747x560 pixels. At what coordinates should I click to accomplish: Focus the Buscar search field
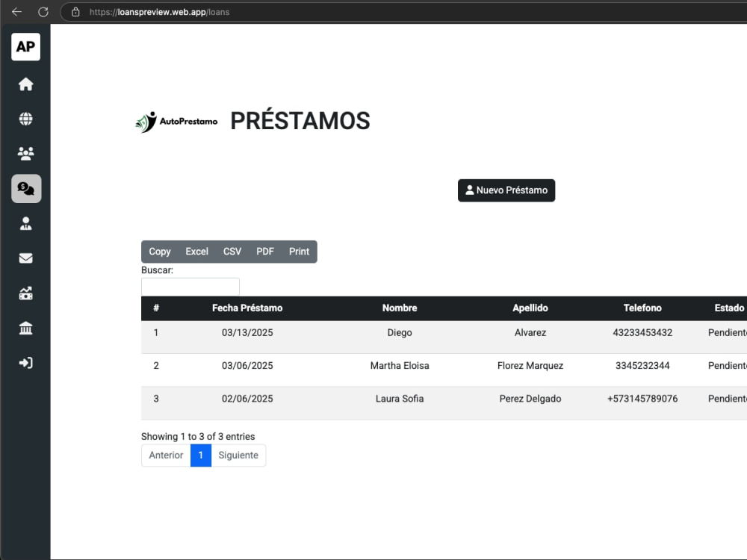pos(190,287)
